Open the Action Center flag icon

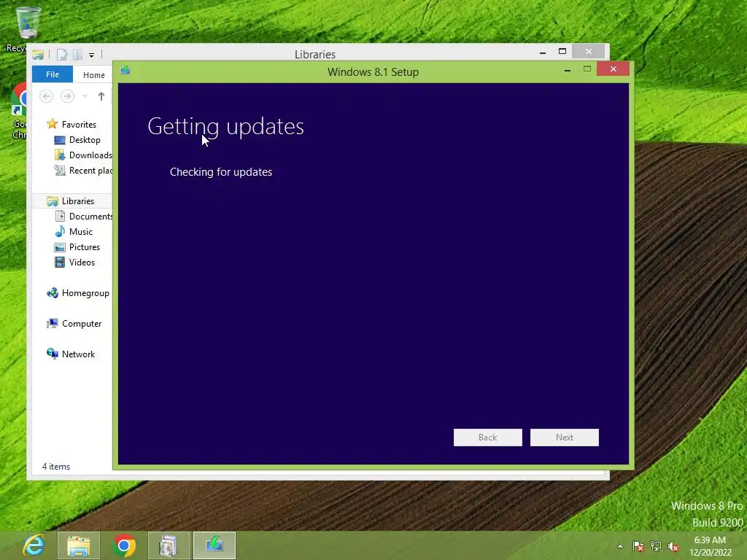(x=638, y=546)
